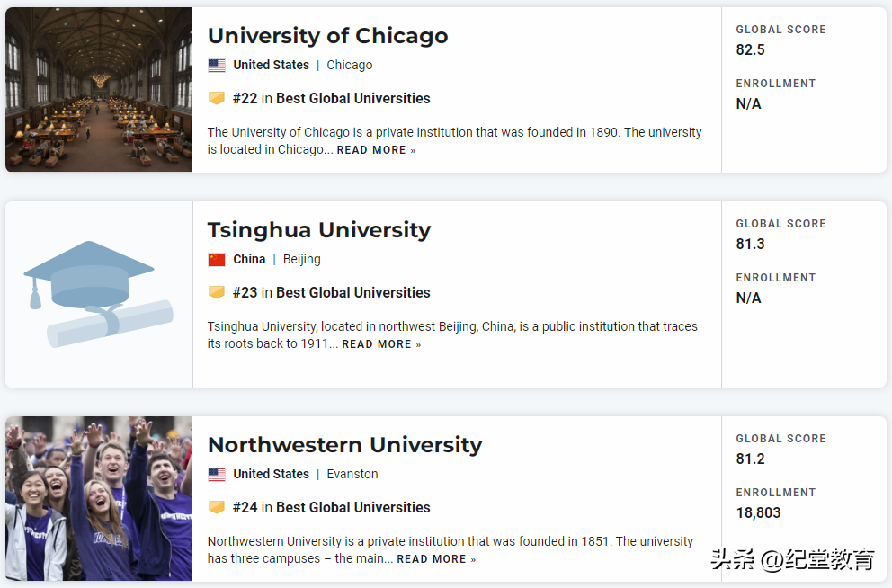Click the yellow ranking badge beside #24
892x588 pixels.
[x=217, y=507]
